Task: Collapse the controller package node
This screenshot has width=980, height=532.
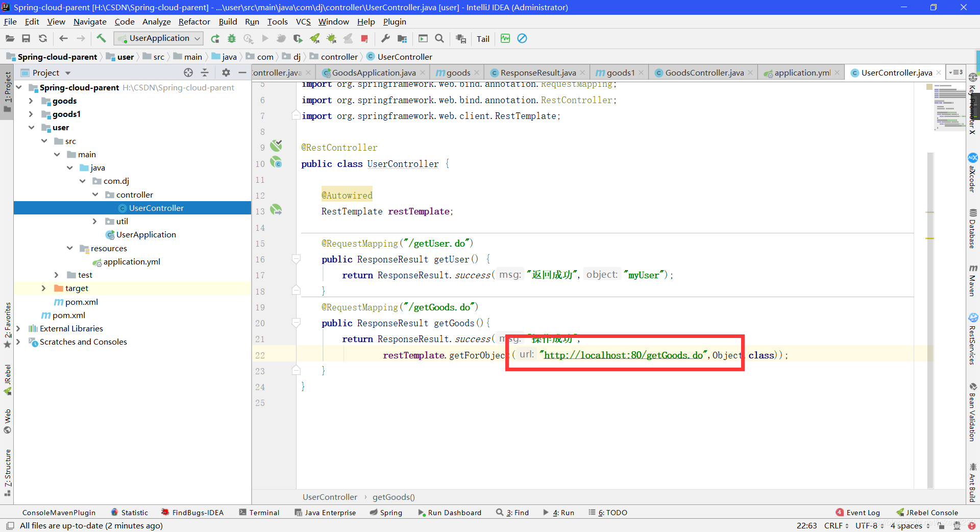Action: click(x=95, y=195)
